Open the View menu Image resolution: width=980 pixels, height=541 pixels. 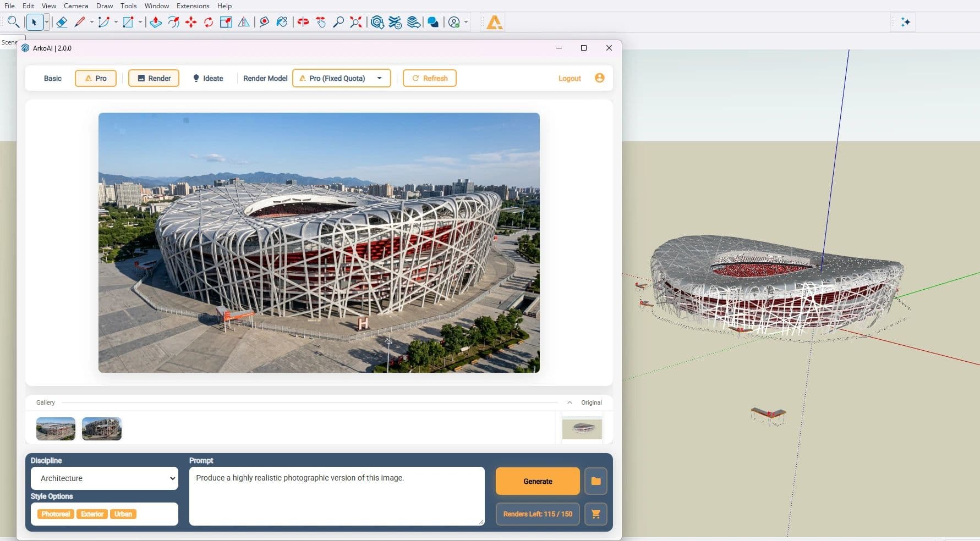click(49, 5)
